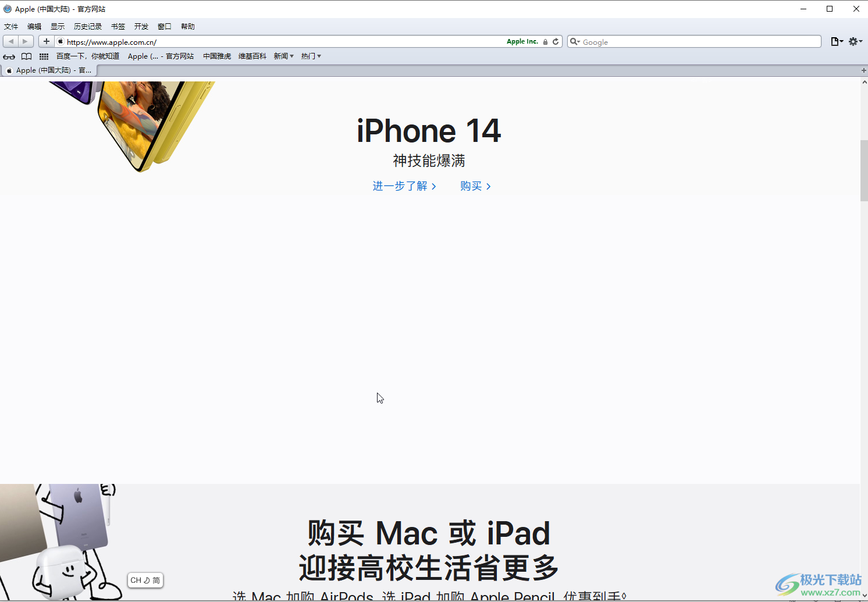868x602 pixels.
Task: Open the 书签 menu
Action: (x=118, y=27)
